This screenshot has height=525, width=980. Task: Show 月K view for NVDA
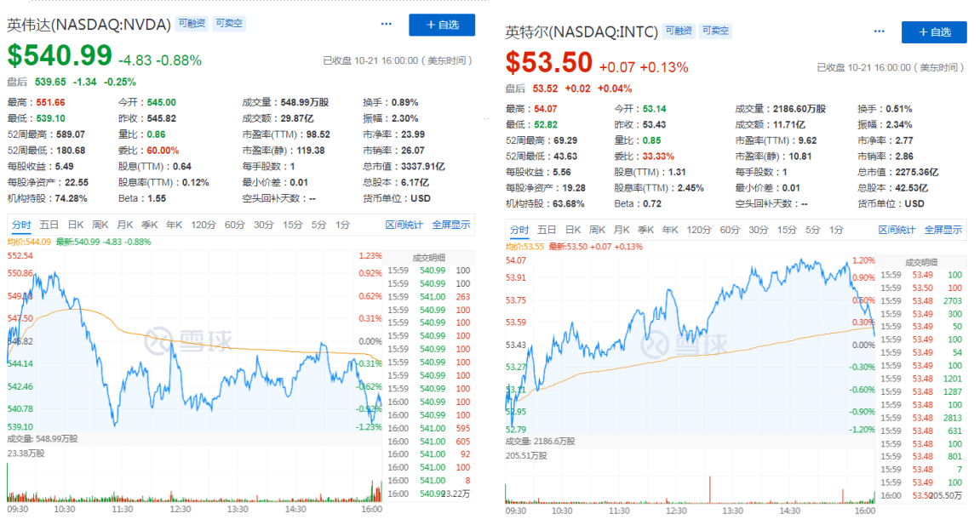(x=125, y=225)
